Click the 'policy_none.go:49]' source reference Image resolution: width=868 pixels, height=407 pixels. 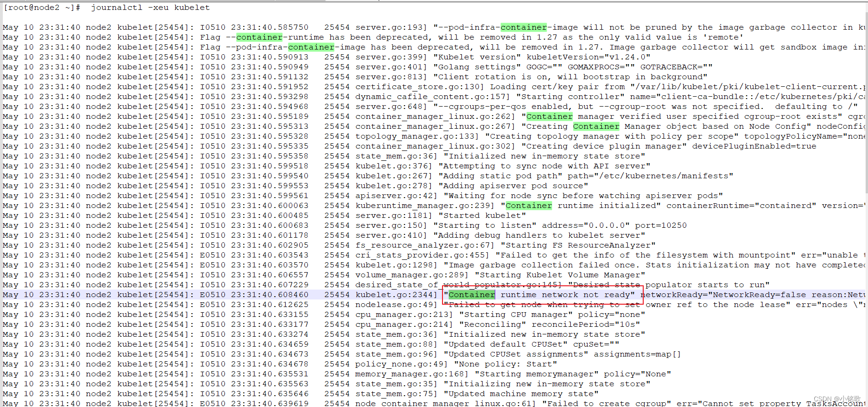point(401,364)
